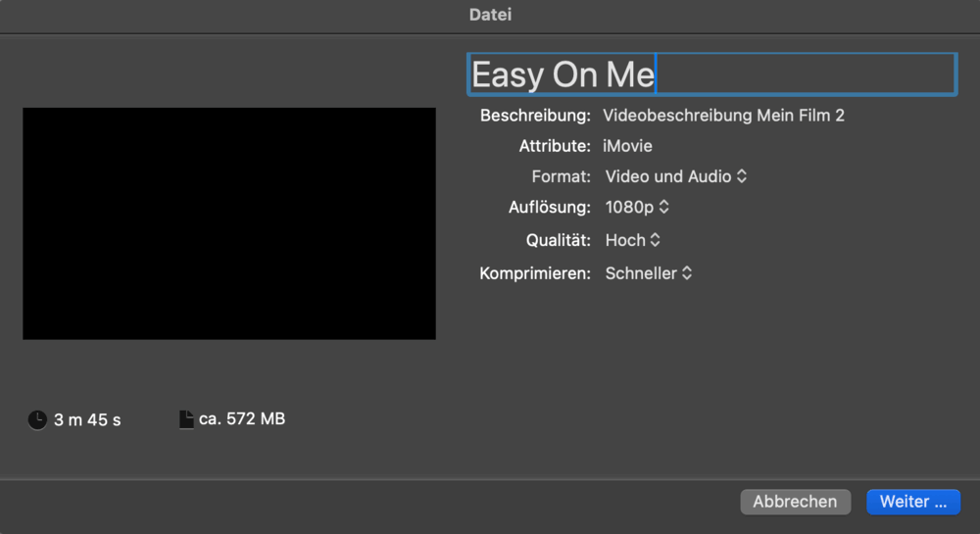Click the Datei dialog title
The width and height of the screenshot is (980, 534).
[490, 15]
